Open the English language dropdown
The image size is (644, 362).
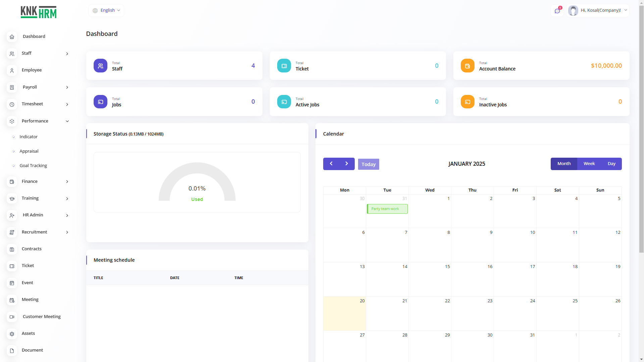106,10
